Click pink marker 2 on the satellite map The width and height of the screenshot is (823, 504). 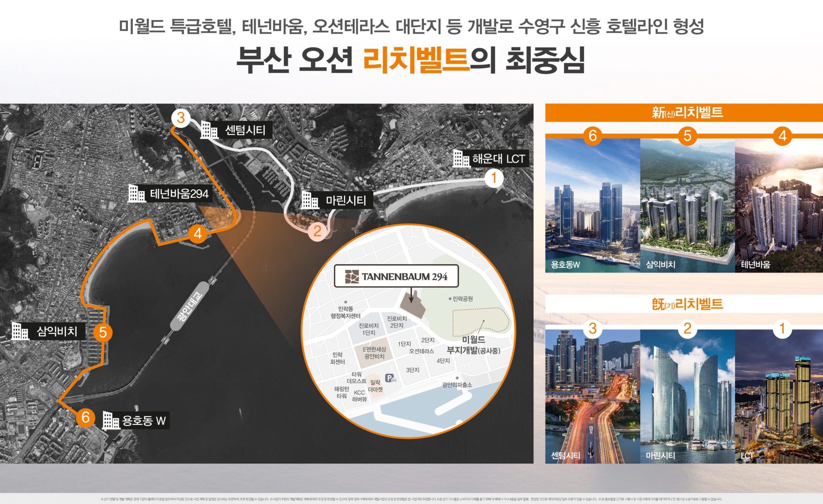coord(317,231)
